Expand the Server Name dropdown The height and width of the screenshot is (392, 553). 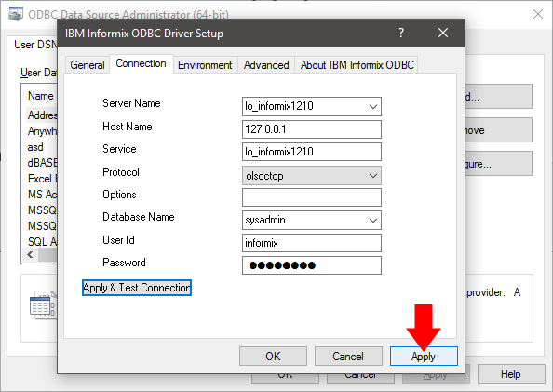click(373, 106)
